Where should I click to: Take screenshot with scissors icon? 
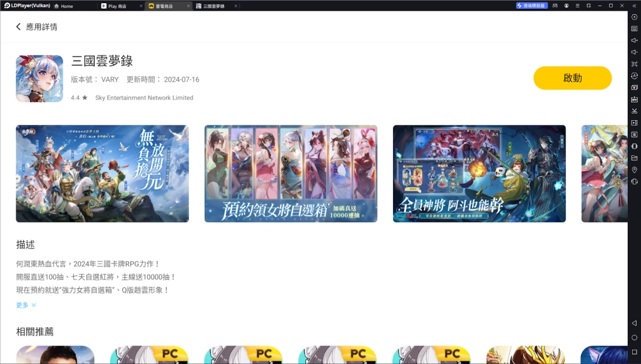click(634, 111)
